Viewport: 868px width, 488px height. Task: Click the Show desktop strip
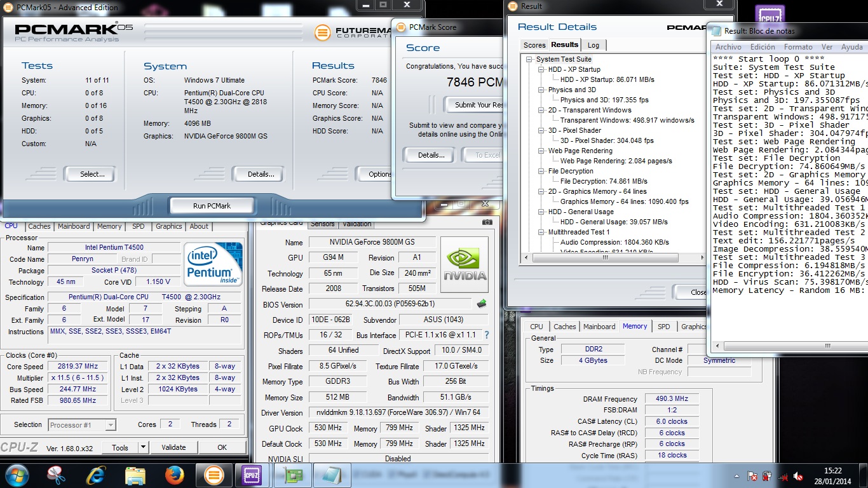864,475
